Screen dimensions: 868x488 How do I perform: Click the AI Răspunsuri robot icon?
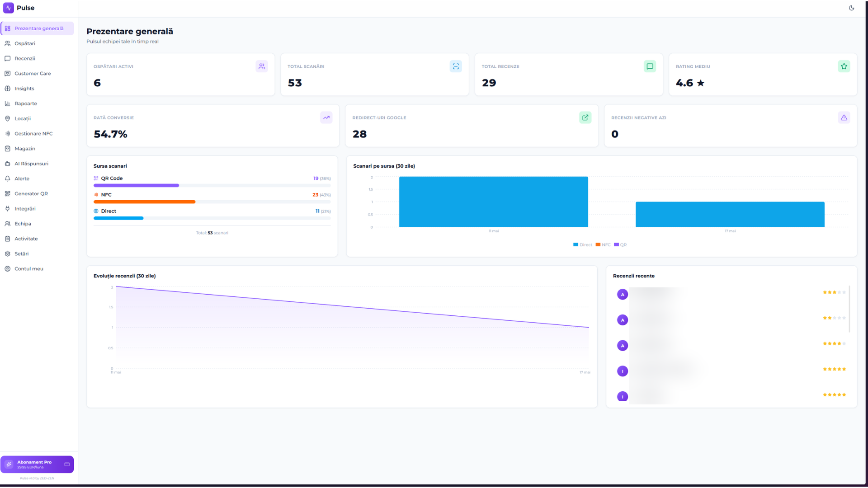pyautogui.click(x=8, y=164)
